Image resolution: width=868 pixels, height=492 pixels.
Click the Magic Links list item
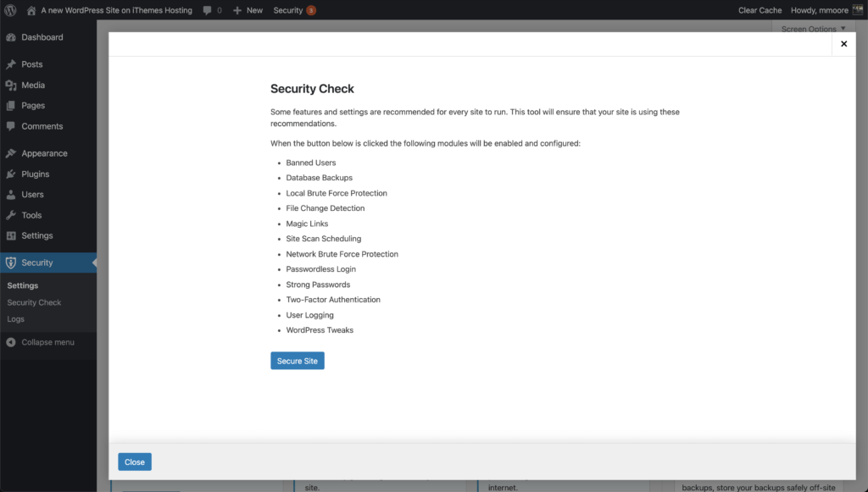[307, 224]
